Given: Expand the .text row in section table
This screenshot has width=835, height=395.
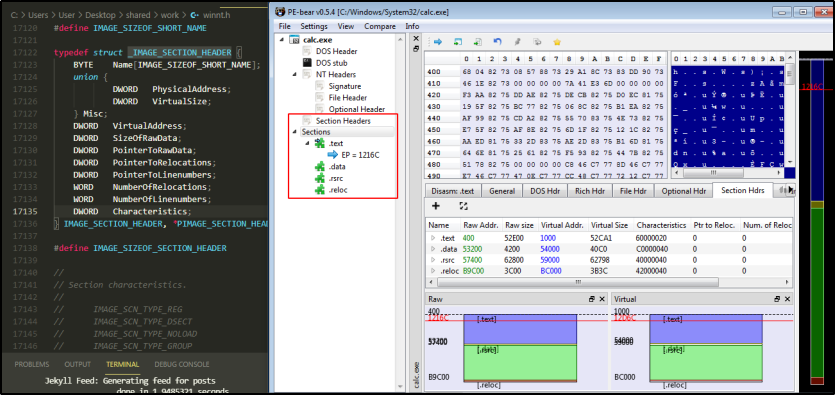Looking at the screenshot, I should coord(433,238).
